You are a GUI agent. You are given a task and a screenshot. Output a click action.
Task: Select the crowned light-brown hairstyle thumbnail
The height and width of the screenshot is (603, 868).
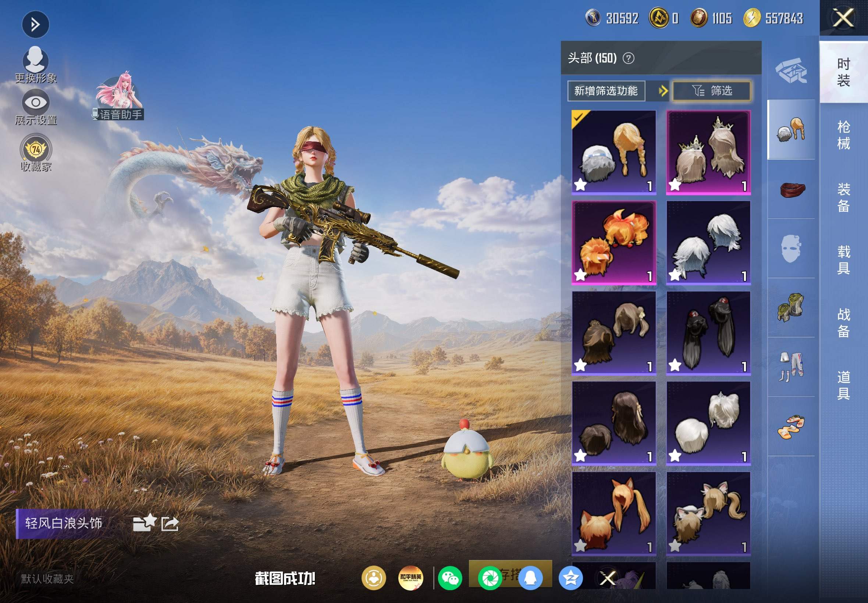(708, 153)
